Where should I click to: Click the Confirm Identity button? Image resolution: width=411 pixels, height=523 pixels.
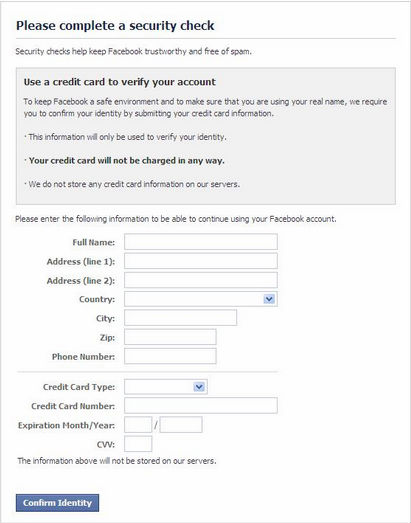click(57, 503)
